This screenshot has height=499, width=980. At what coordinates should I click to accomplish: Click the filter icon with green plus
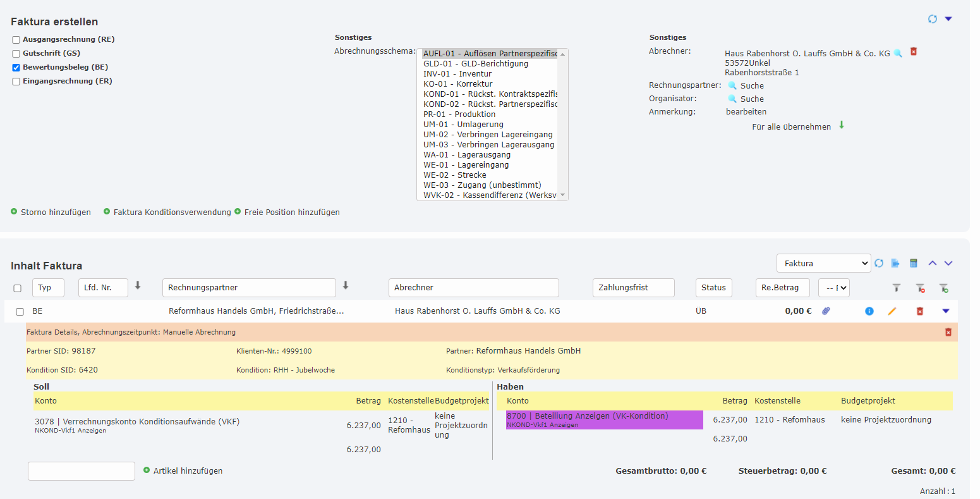(943, 288)
